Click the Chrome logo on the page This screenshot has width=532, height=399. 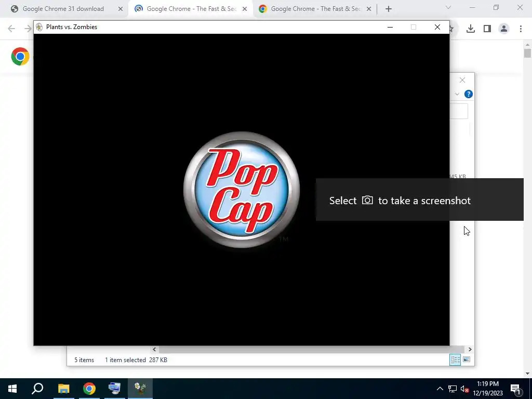pos(20,56)
